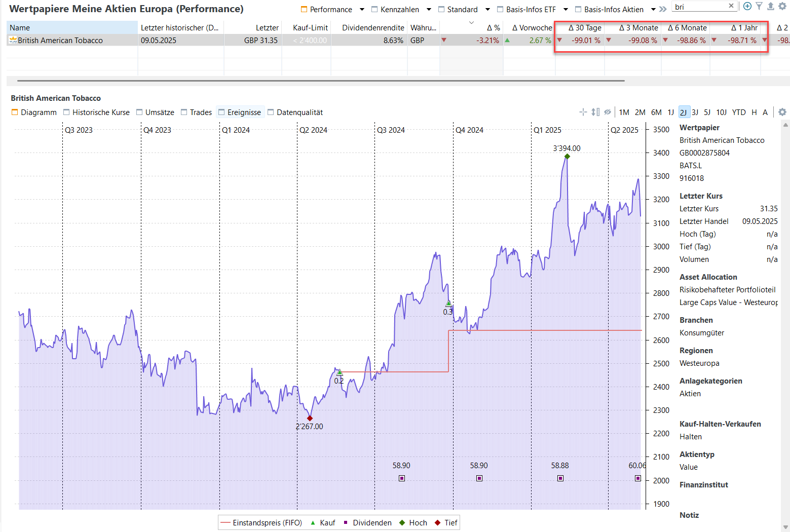
Task: Set chart range to 5J
Action: pos(707,112)
